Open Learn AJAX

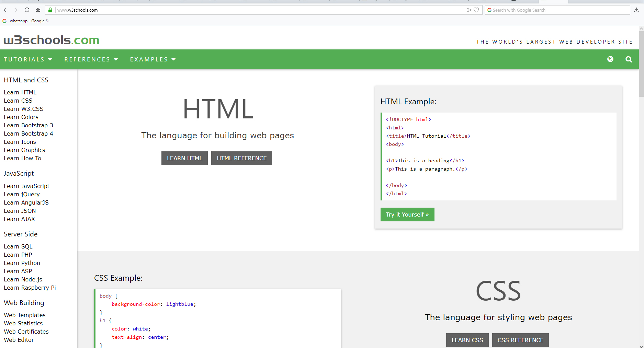coord(20,219)
